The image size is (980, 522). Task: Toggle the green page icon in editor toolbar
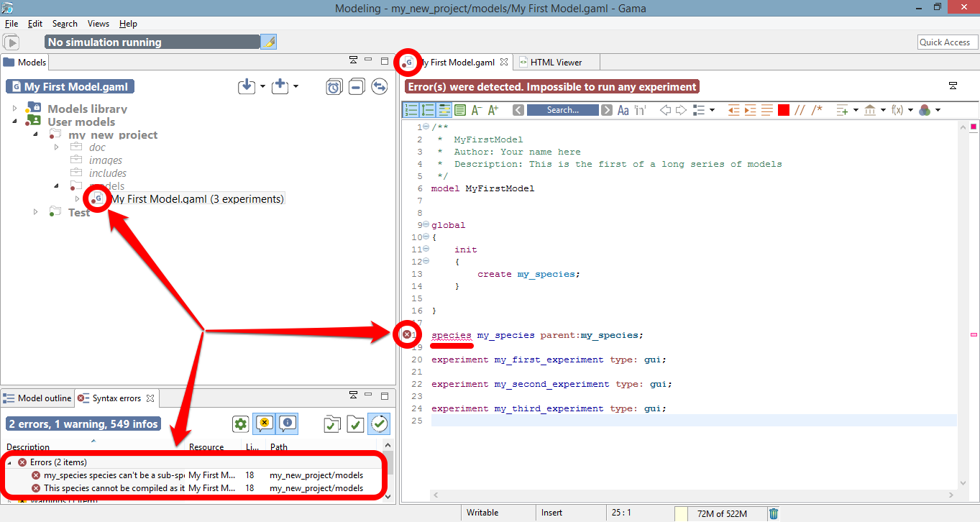460,110
